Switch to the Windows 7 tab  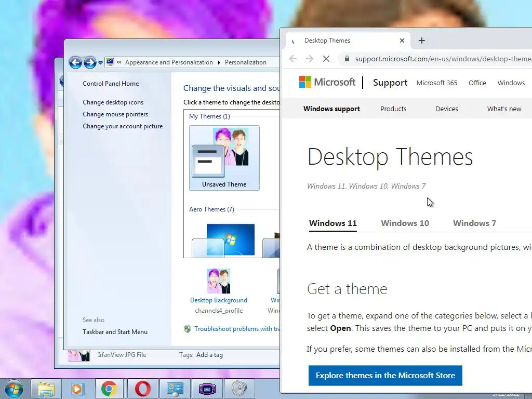(474, 223)
